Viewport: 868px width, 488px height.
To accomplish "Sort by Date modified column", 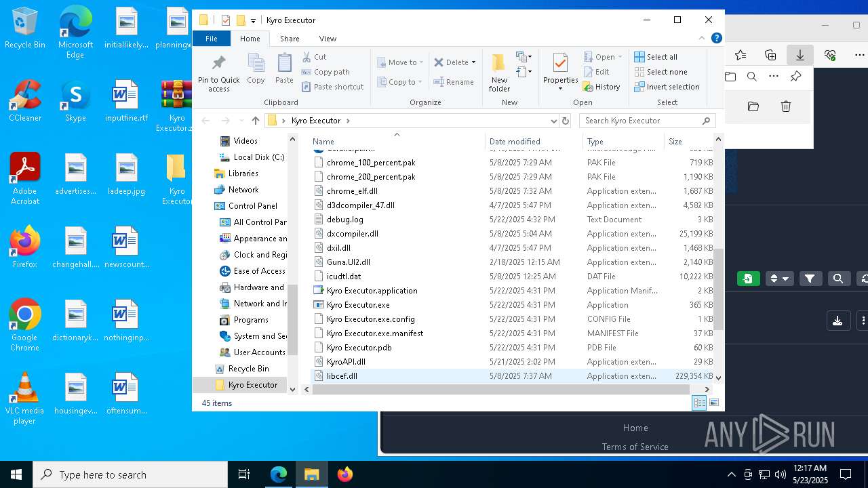I will click(x=534, y=142).
